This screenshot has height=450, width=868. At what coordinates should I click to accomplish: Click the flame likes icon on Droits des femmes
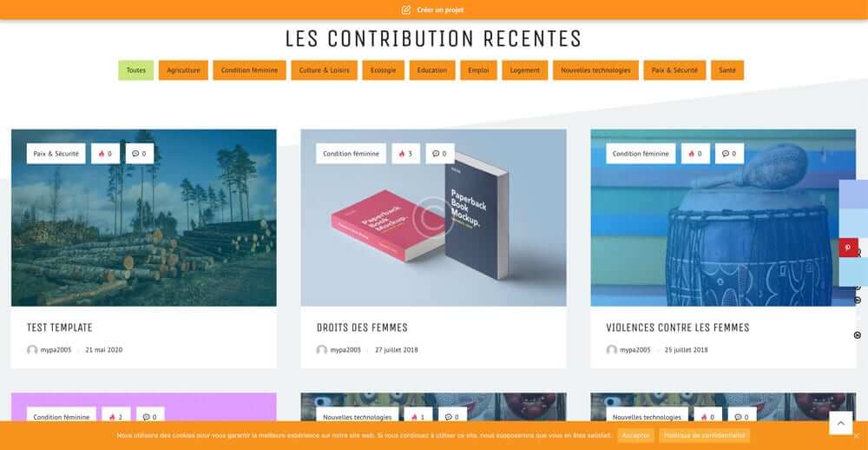402,154
